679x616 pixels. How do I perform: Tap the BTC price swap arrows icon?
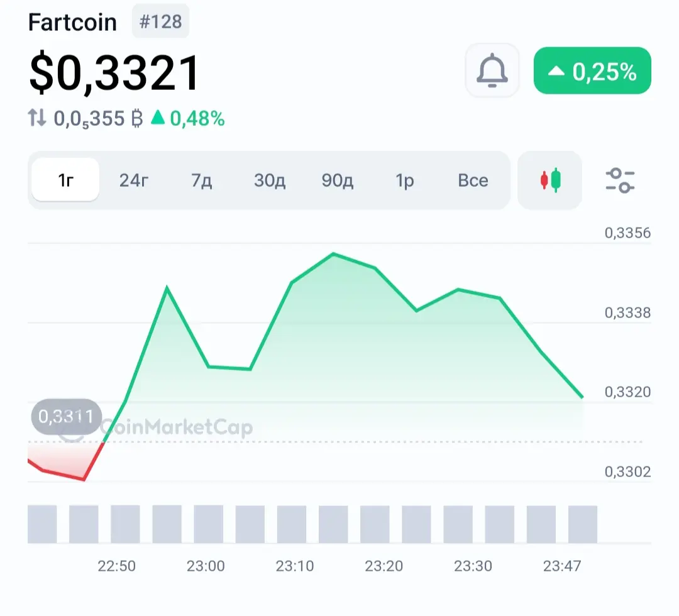point(38,118)
